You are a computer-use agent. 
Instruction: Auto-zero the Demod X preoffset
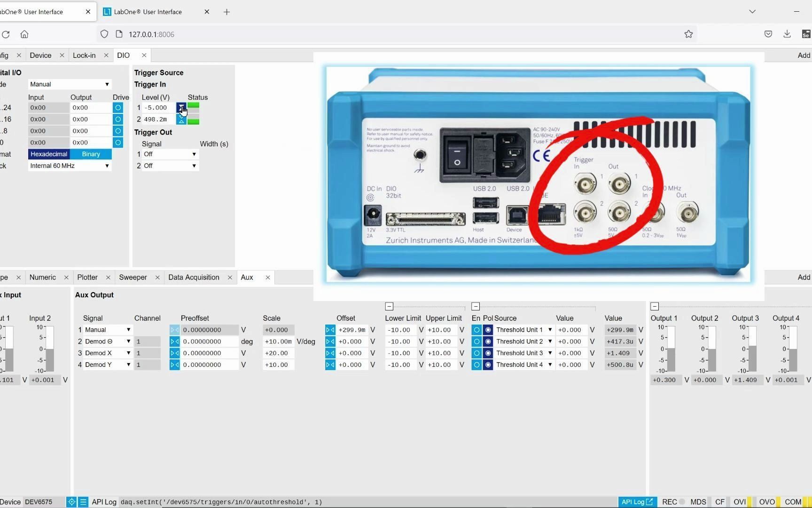click(174, 353)
